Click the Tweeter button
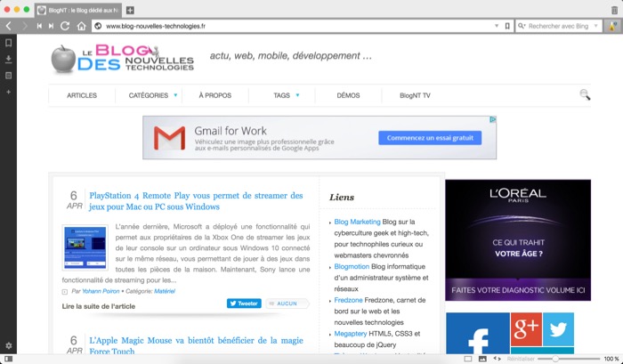Viewport: 623px width, 364px height. pos(244,303)
